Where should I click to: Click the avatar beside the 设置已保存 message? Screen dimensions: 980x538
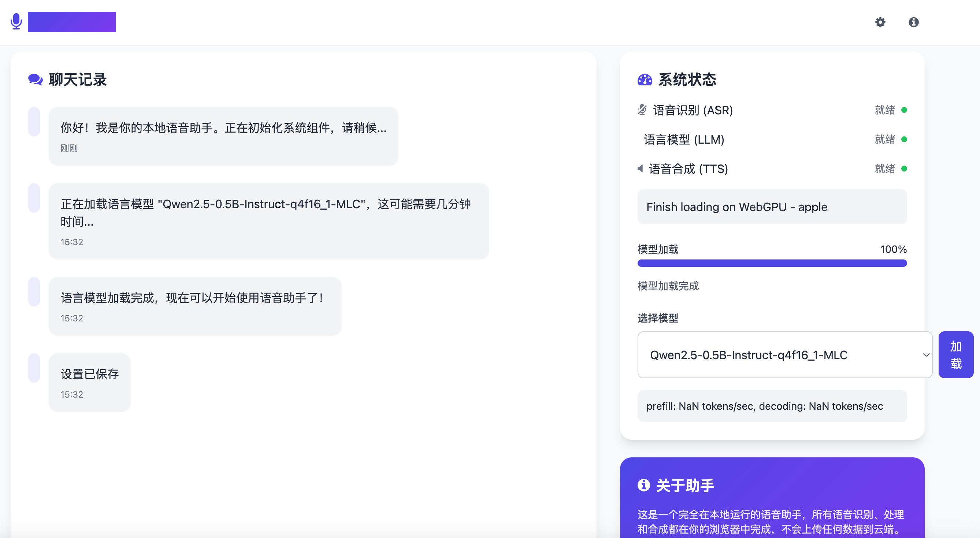(34, 368)
